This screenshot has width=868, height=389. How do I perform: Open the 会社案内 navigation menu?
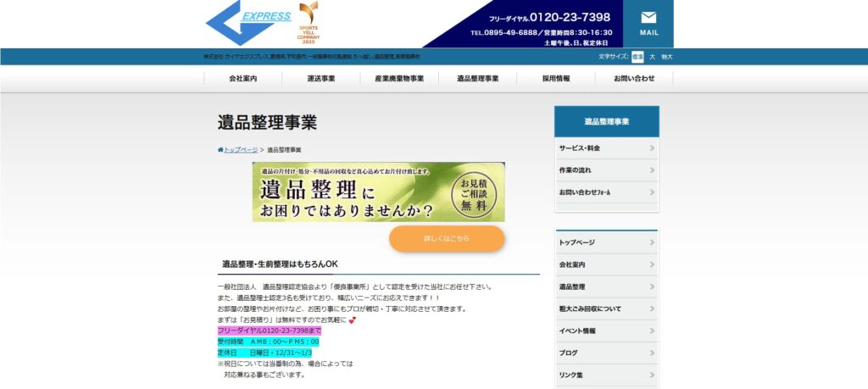point(242,79)
